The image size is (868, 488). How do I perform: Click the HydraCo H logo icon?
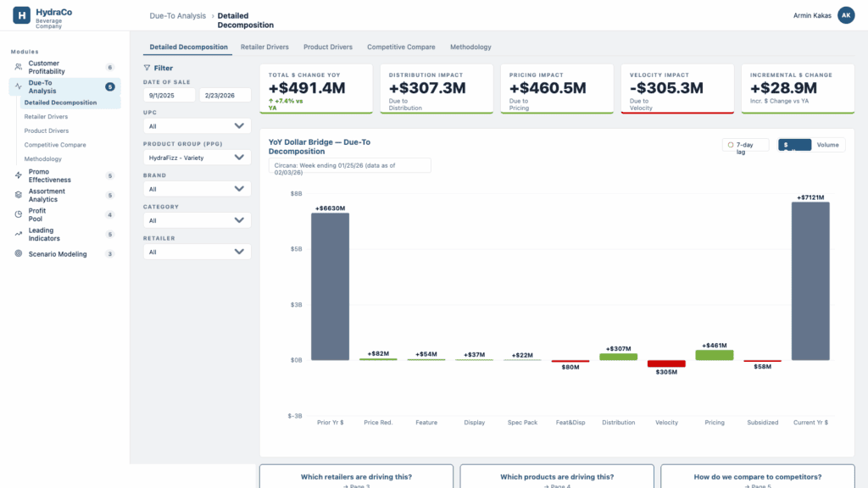pos(21,15)
